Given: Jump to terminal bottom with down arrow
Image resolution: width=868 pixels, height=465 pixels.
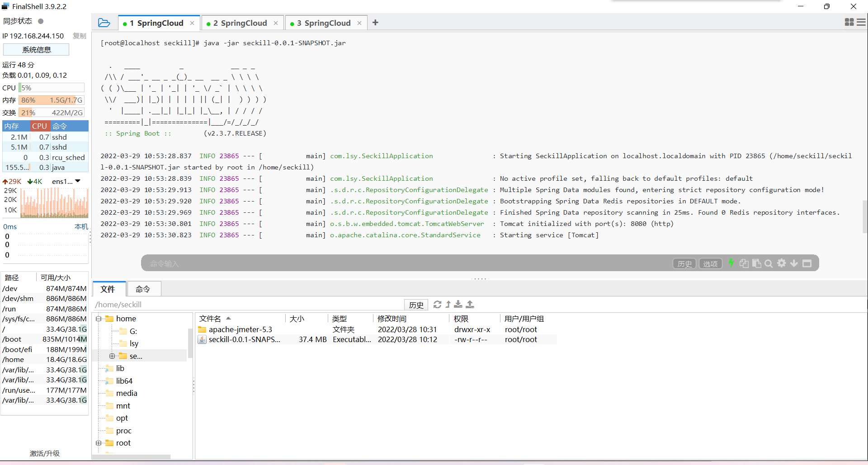Looking at the screenshot, I should click(x=794, y=263).
